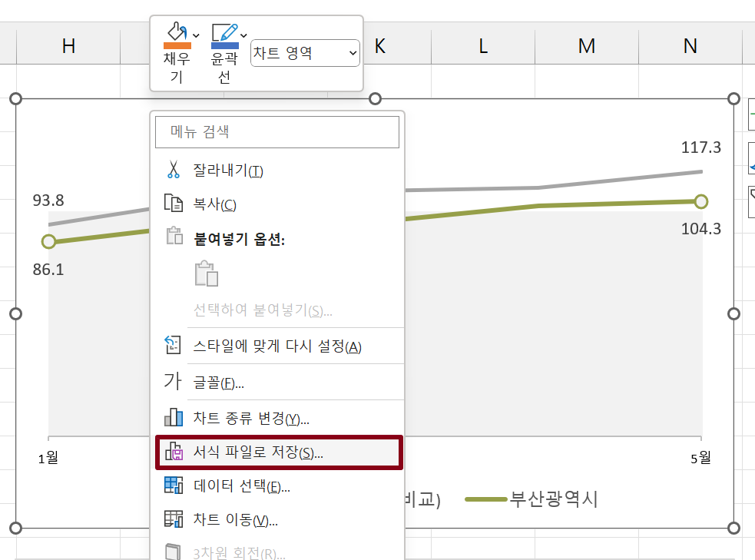The image size is (755, 560).
Task: Click the copy pages icon
Action: click(x=174, y=204)
